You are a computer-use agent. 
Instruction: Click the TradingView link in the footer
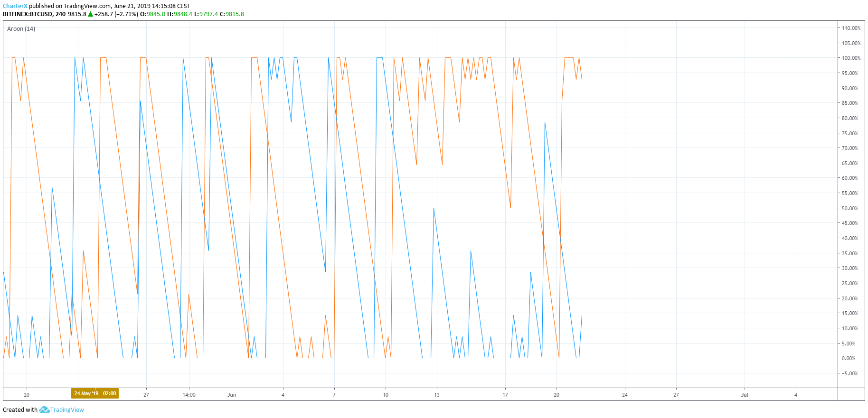click(x=67, y=410)
